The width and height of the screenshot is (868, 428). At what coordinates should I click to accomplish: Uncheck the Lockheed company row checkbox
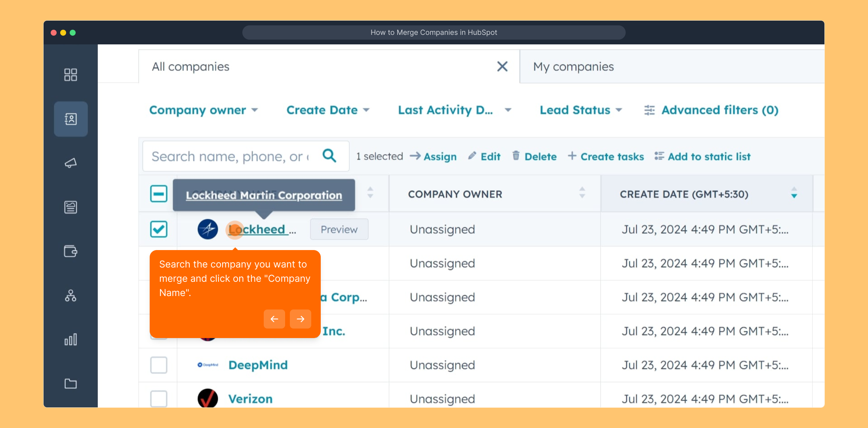159,229
